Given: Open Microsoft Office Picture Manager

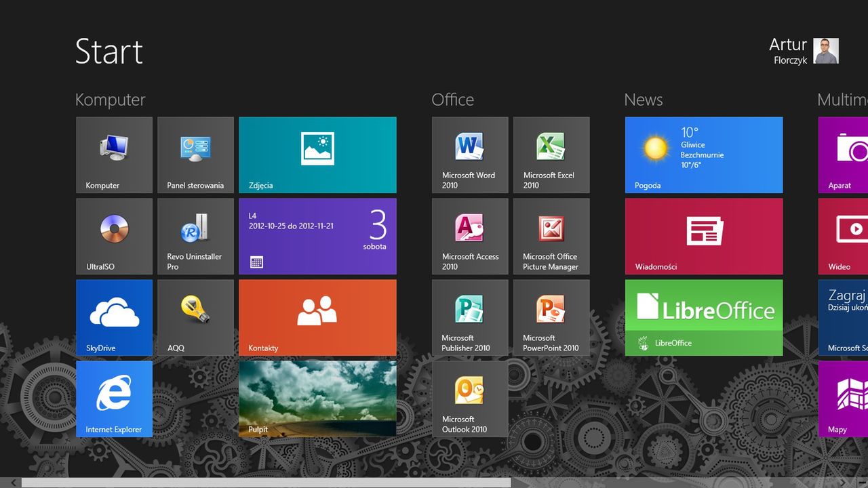Looking at the screenshot, I should (x=551, y=237).
